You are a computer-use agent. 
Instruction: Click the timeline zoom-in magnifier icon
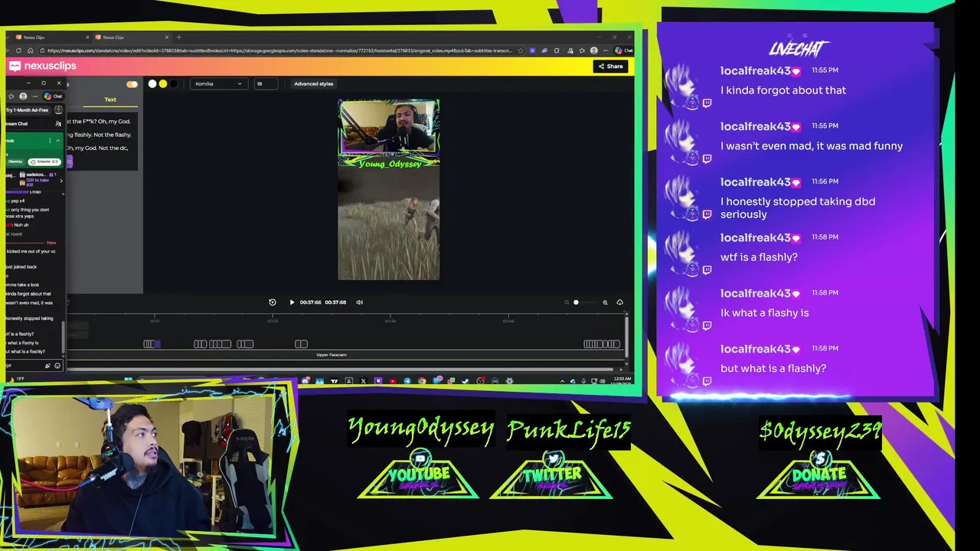[605, 302]
